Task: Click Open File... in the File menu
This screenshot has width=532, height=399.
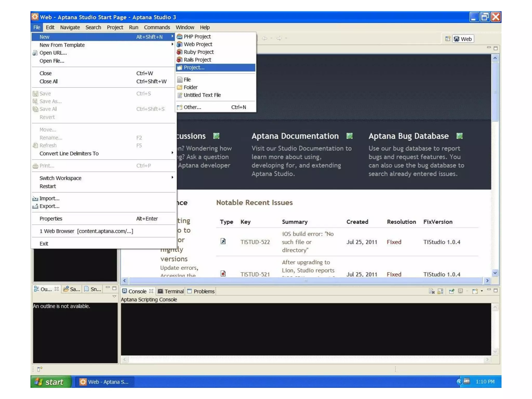Action: (x=103, y=61)
